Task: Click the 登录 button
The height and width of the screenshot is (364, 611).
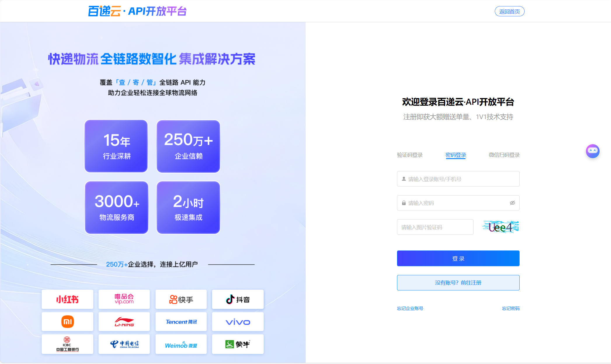Action: point(458,258)
